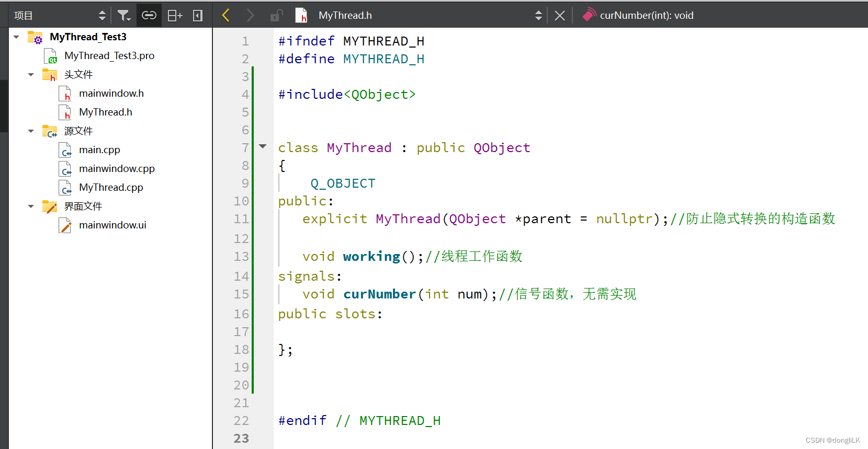Split the project panel with add icon
Image resolution: width=868 pixels, height=449 pixels.
174,16
